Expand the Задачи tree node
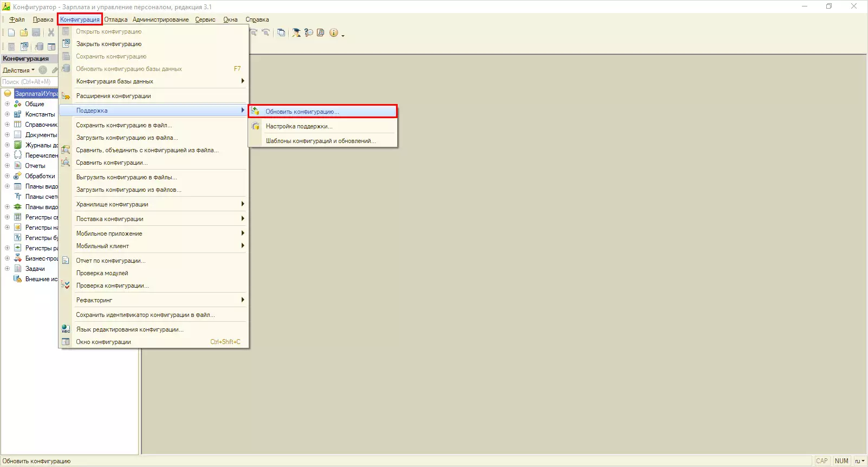The height and width of the screenshot is (467, 868). pos(7,269)
